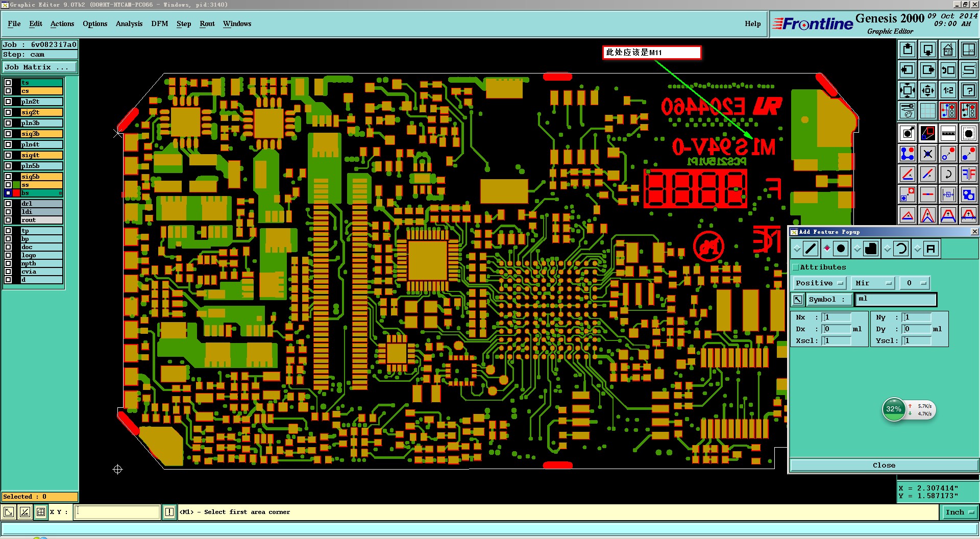Click the pan down arrow icon
Image resolution: width=980 pixels, height=539 pixels.
(x=928, y=50)
